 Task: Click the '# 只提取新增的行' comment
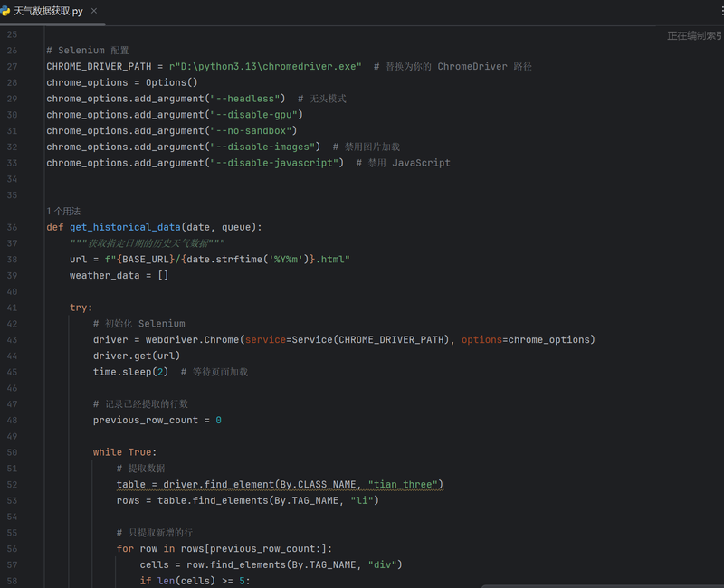coord(154,533)
